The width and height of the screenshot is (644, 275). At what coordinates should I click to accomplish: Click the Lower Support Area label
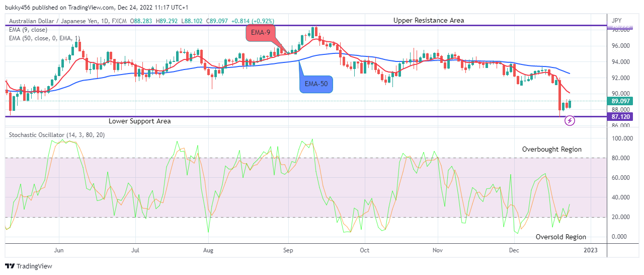140,121
